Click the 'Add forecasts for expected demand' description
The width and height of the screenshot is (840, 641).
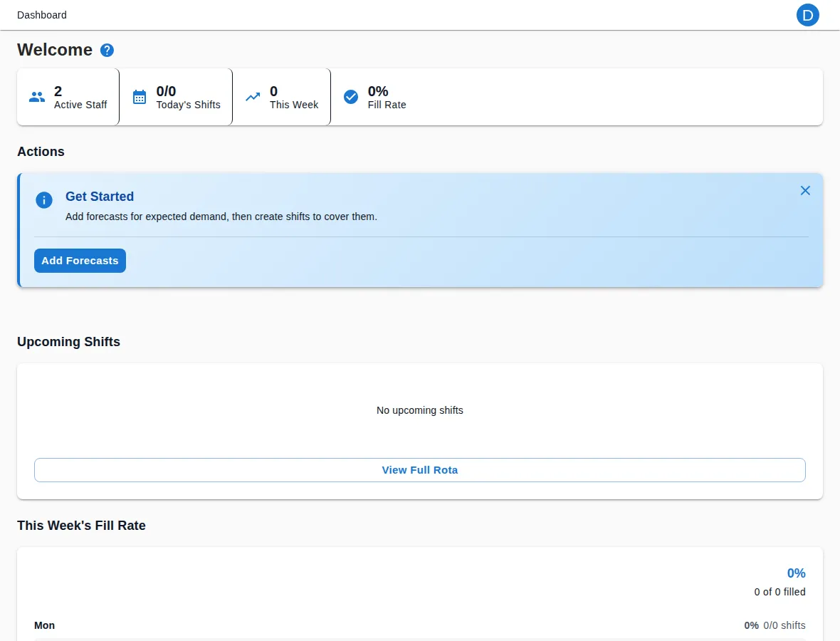click(x=221, y=217)
